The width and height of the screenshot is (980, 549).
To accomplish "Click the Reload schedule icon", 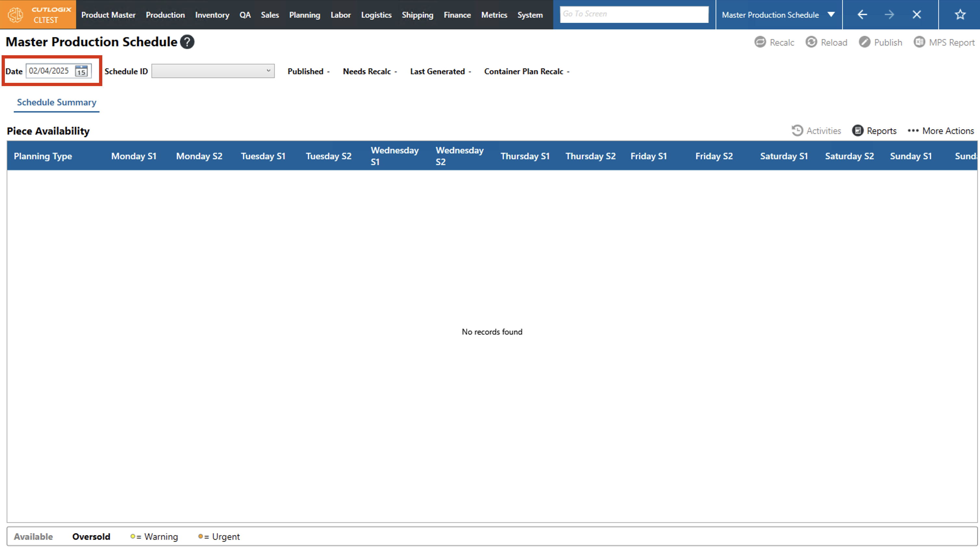I will (811, 42).
